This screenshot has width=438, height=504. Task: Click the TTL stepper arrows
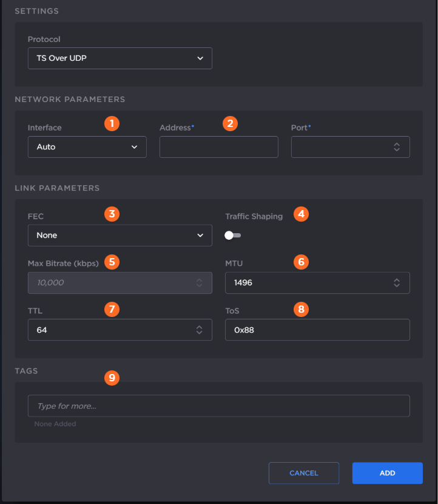(199, 330)
